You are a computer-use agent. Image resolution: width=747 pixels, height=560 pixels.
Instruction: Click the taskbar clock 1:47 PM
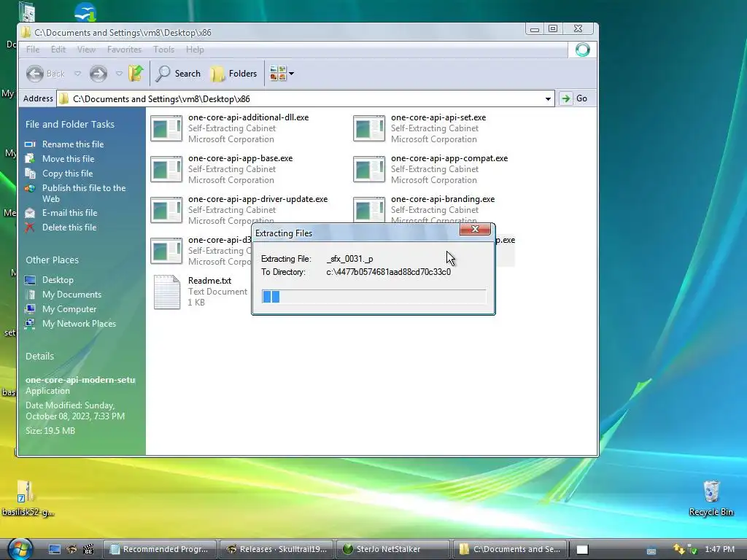coord(719,549)
